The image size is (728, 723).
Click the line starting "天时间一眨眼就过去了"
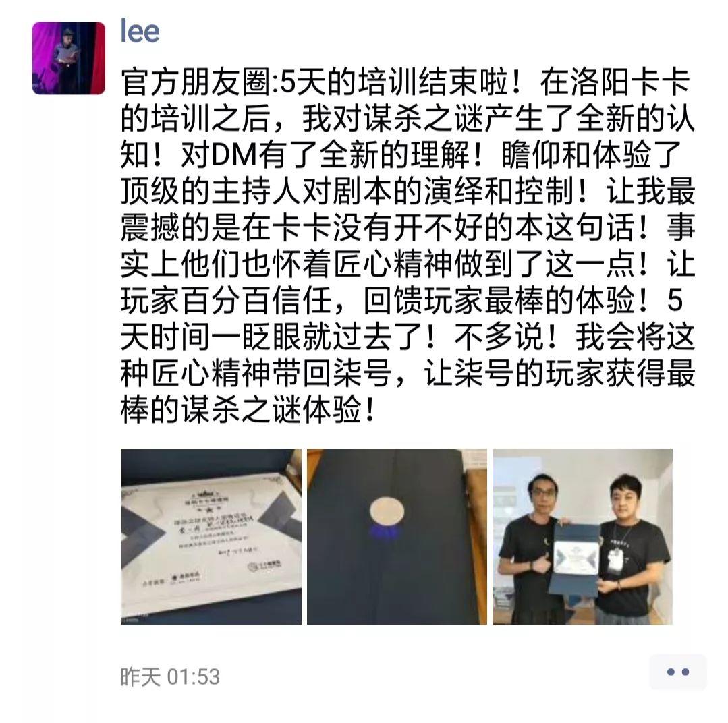tap(408, 337)
